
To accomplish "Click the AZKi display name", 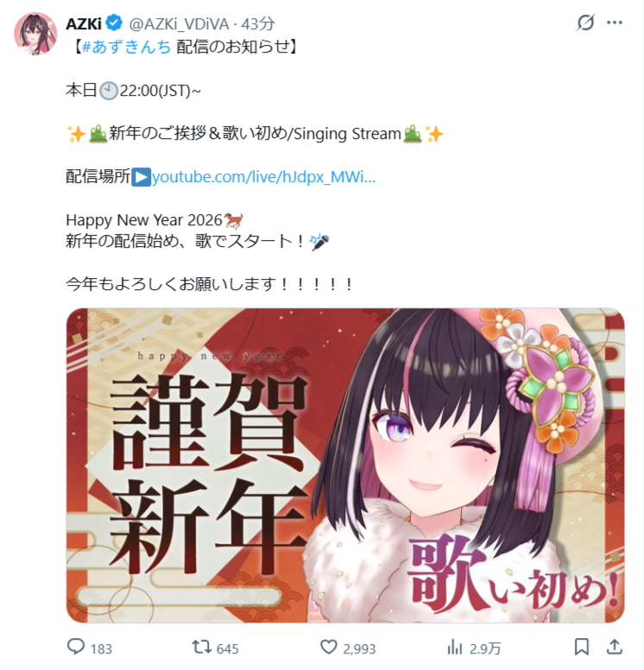I will point(84,24).
